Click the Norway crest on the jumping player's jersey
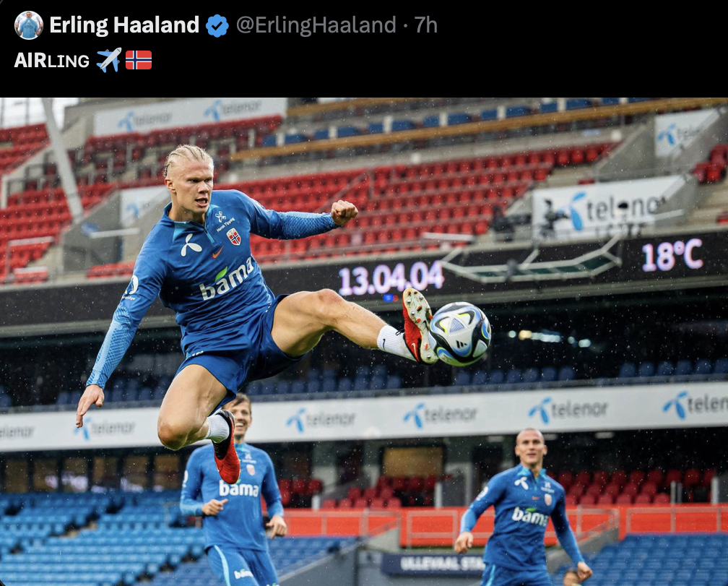 point(233,236)
